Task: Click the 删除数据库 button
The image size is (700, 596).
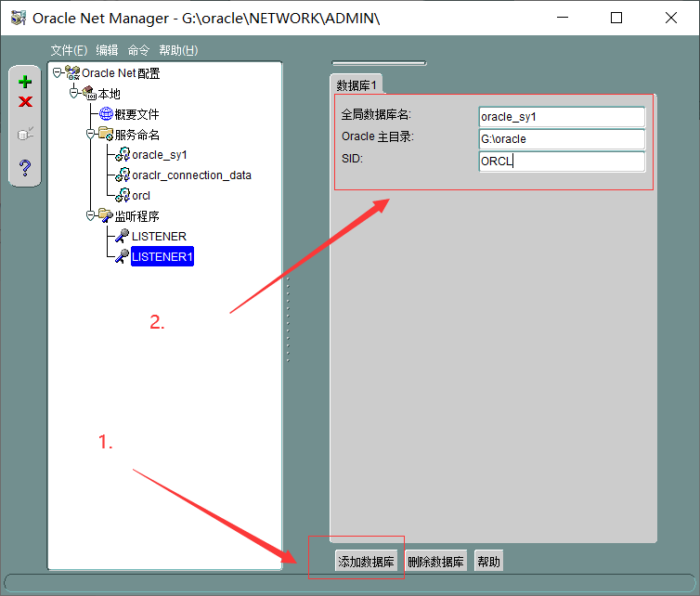Action: [x=435, y=561]
